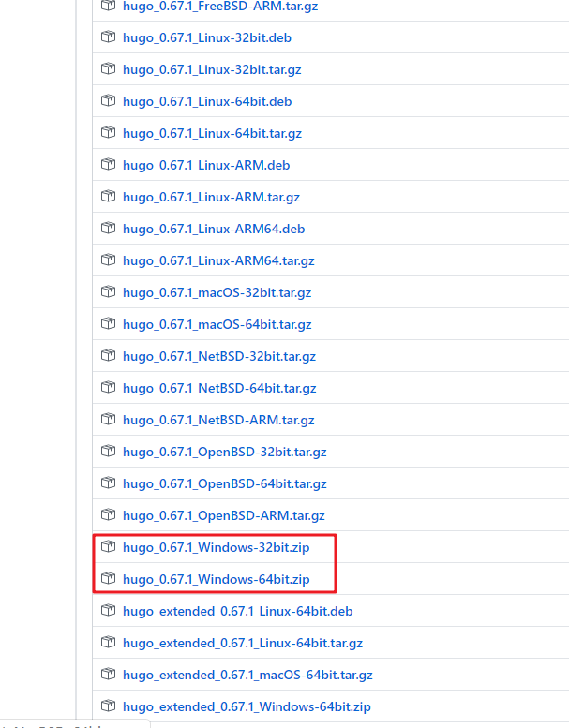Download hugo_0.67.1_Linux-ARM.tar.gz
Screen dimensions: 569x728
(211, 197)
